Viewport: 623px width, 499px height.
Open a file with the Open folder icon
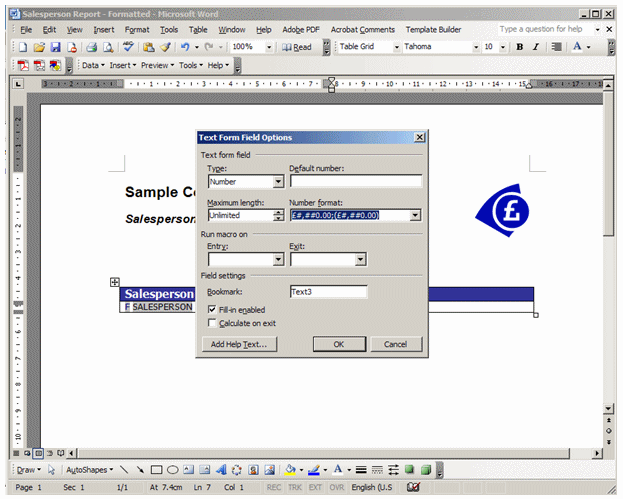(39, 47)
